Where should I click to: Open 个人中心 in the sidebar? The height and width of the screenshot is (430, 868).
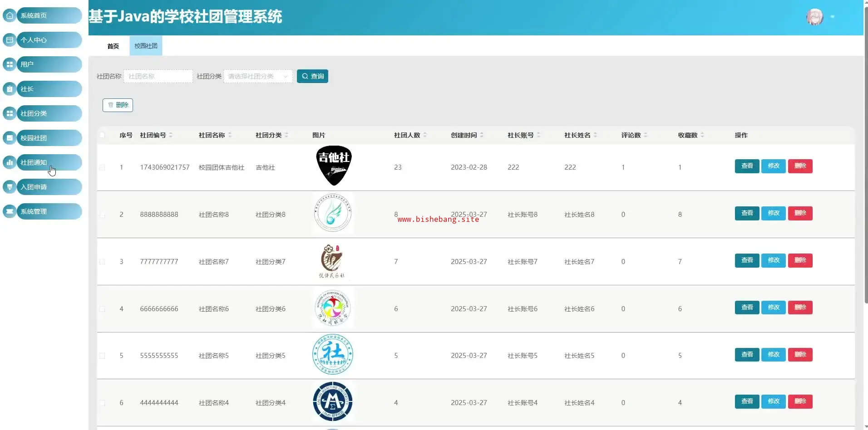pos(49,40)
